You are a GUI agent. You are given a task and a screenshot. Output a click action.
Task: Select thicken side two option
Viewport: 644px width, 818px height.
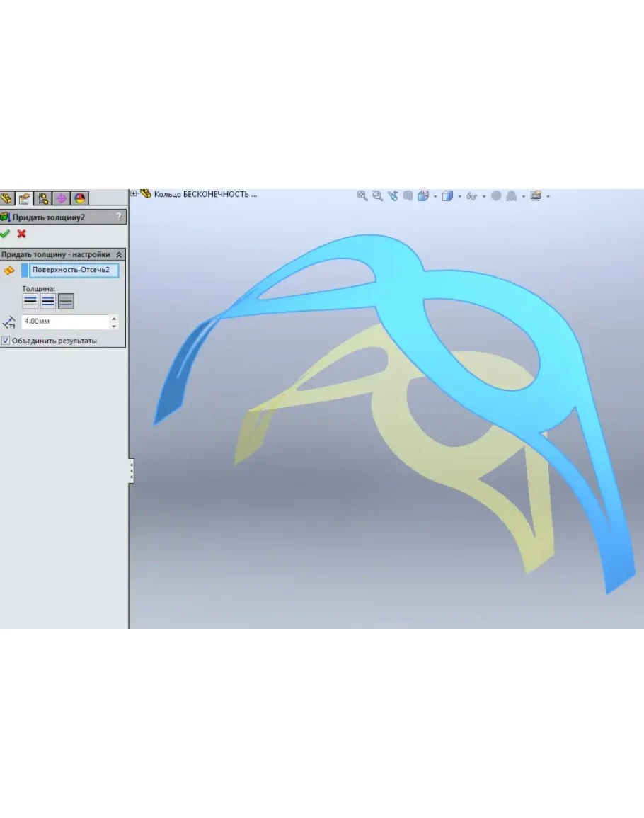[x=66, y=302]
